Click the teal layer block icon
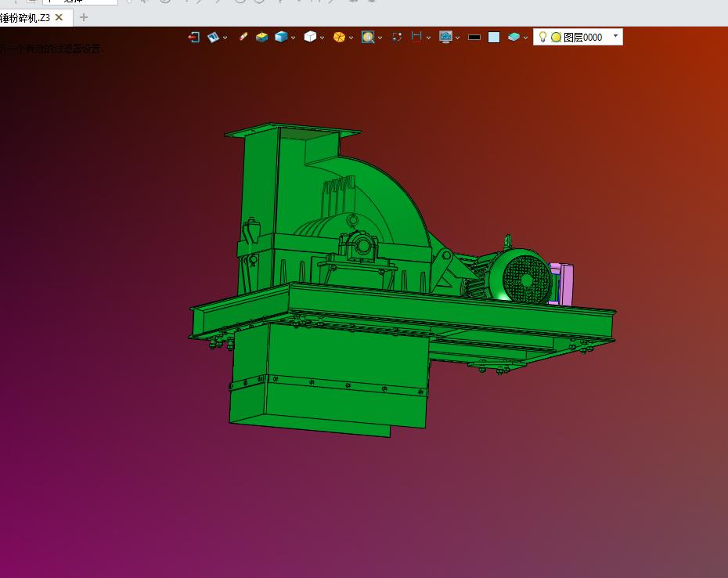 tap(514, 37)
